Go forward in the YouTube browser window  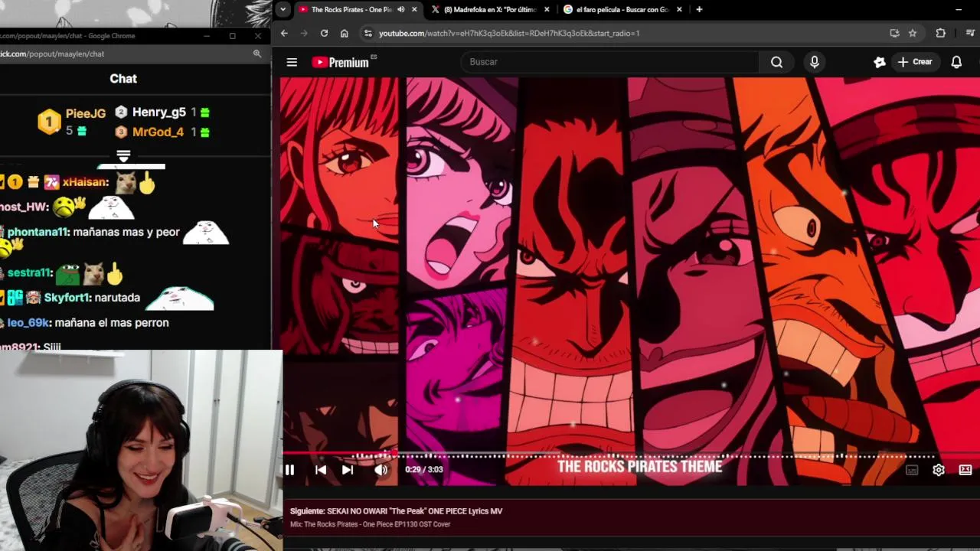304,33
